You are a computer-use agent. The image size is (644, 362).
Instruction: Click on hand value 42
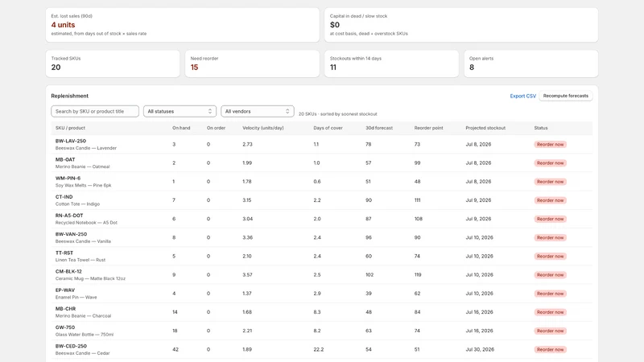coord(175,350)
